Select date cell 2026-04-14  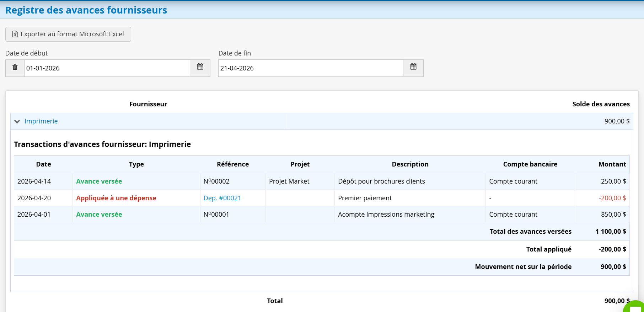tap(34, 181)
